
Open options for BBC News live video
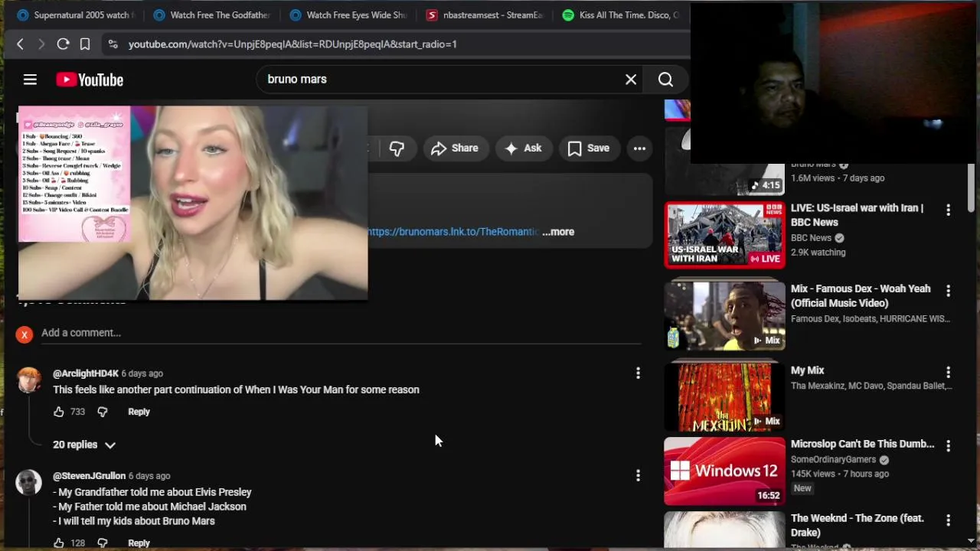coord(948,210)
